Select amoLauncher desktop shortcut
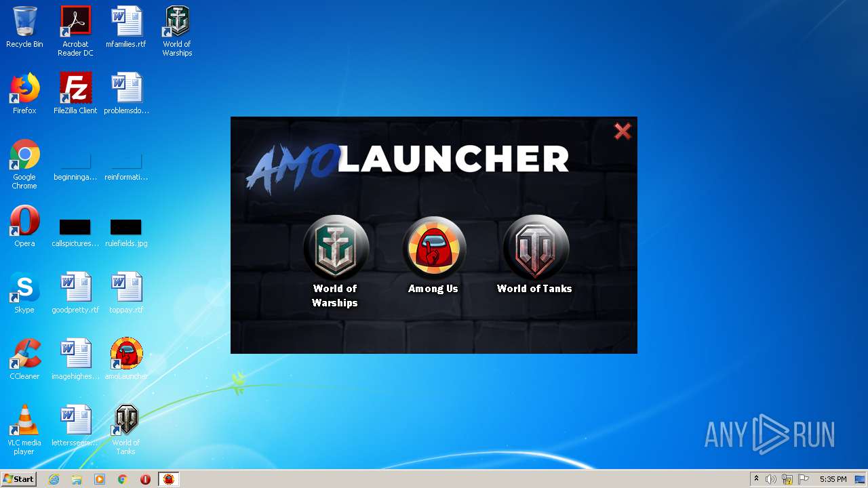868x488 pixels. [126, 359]
